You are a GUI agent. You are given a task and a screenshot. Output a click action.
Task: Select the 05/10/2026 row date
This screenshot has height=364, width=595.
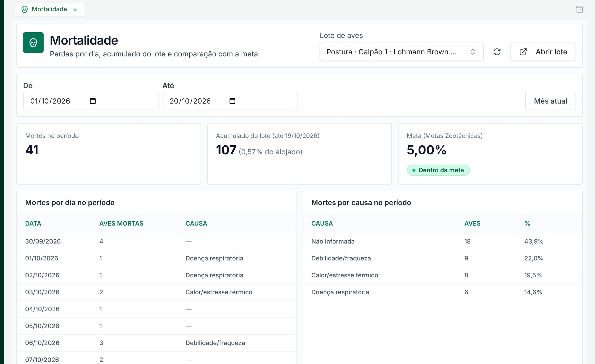[42, 326]
